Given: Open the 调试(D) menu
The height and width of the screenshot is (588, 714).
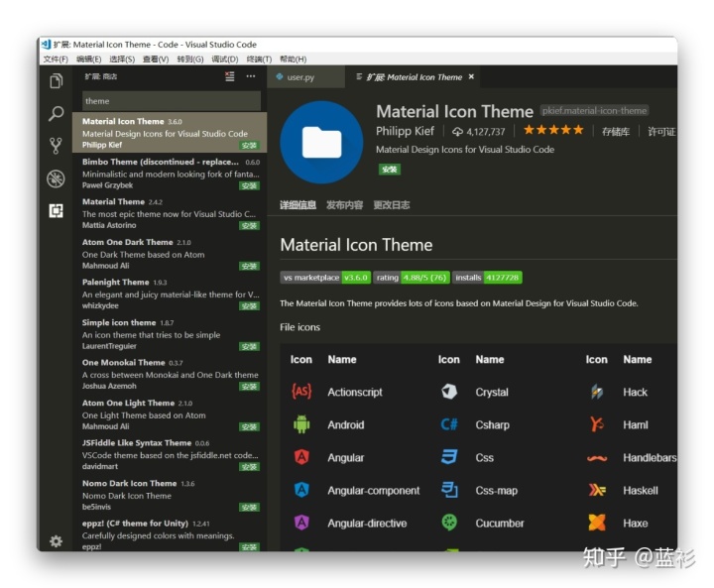Looking at the screenshot, I should point(224,59).
